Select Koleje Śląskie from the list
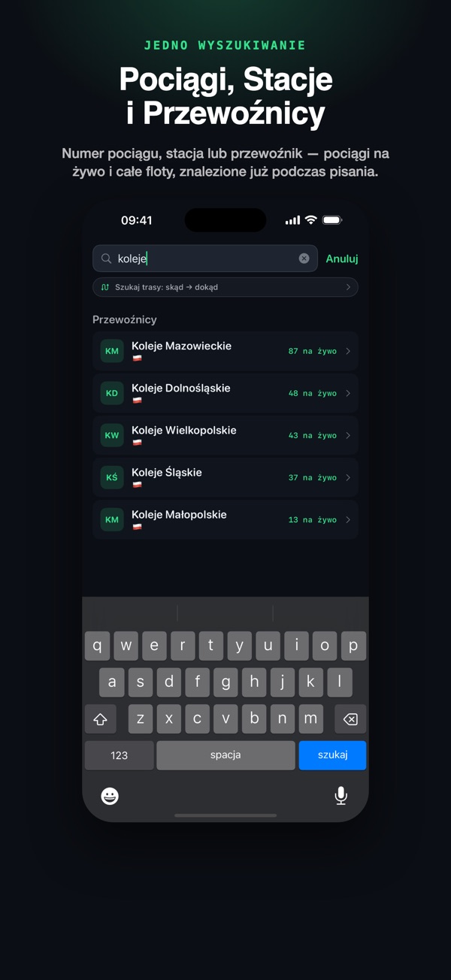 coord(225,477)
